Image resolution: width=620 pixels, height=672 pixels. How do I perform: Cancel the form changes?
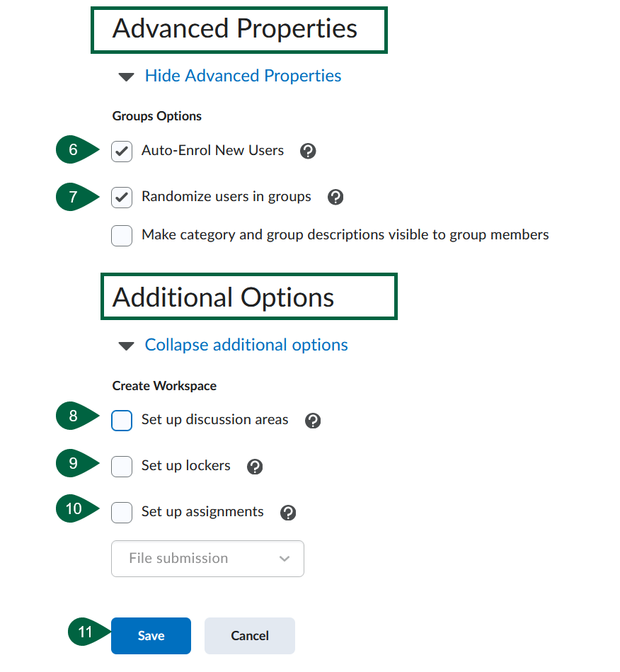[x=249, y=635]
